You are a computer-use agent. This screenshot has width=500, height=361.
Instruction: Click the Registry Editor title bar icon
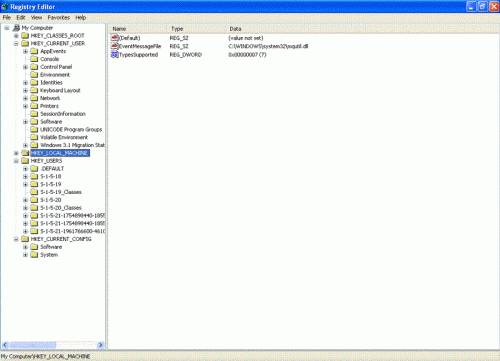coord(5,6)
